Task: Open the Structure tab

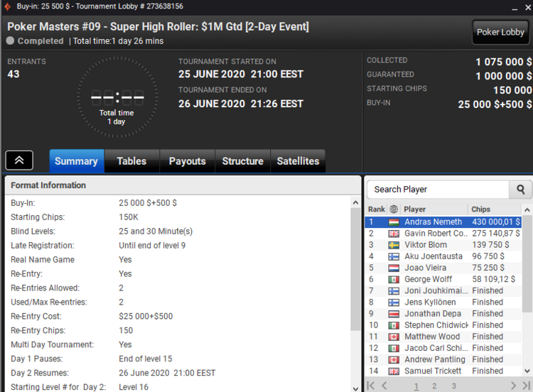Action: pyautogui.click(x=243, y=161)
